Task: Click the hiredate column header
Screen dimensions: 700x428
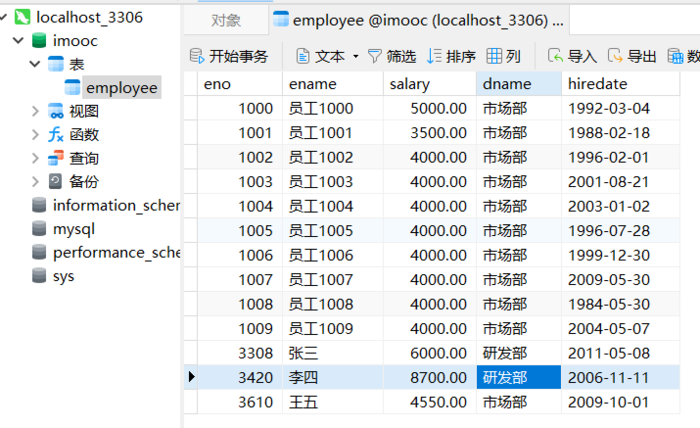Action: pos(621,84)
